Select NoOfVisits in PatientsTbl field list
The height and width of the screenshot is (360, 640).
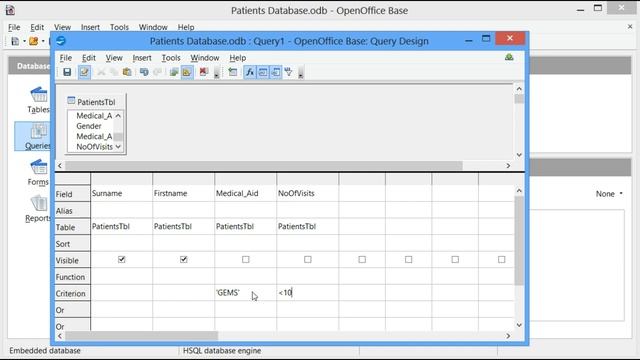pos(94,147)
